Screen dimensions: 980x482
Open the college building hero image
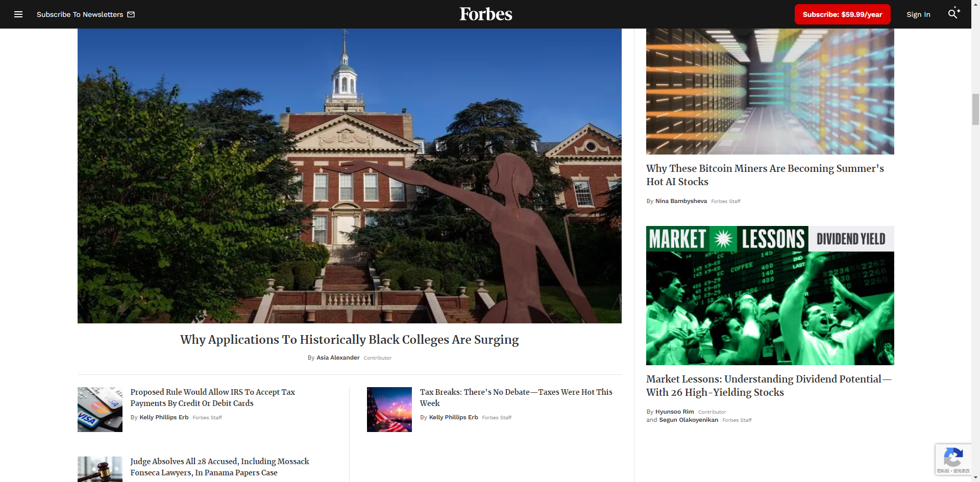tap(350, 176)
